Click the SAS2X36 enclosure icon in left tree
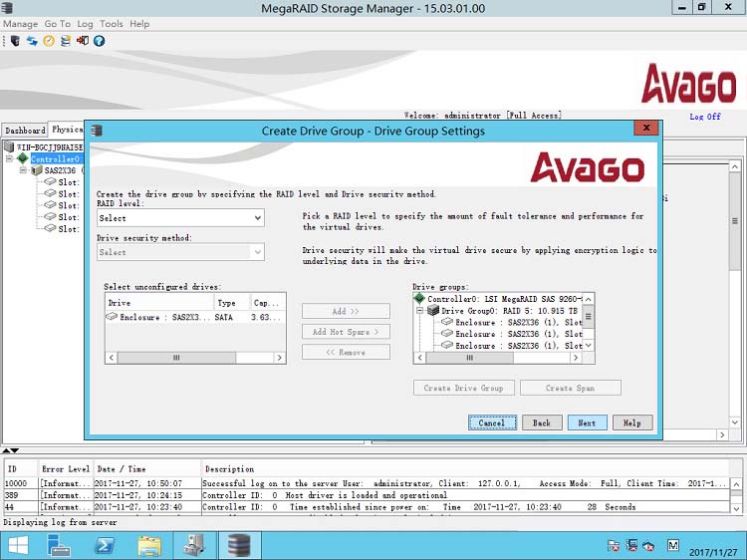747x560 pixels. 37,170
